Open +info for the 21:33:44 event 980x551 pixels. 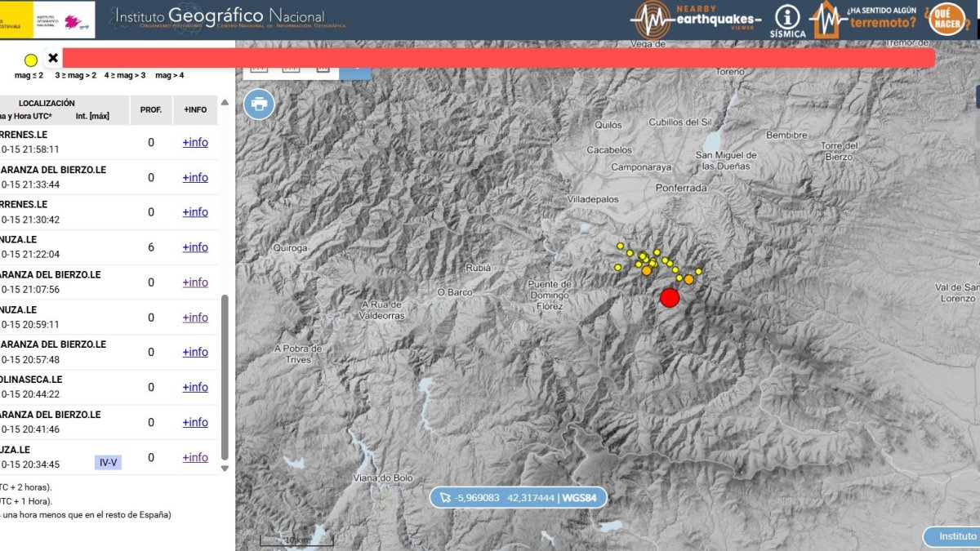tap(195, 177)
